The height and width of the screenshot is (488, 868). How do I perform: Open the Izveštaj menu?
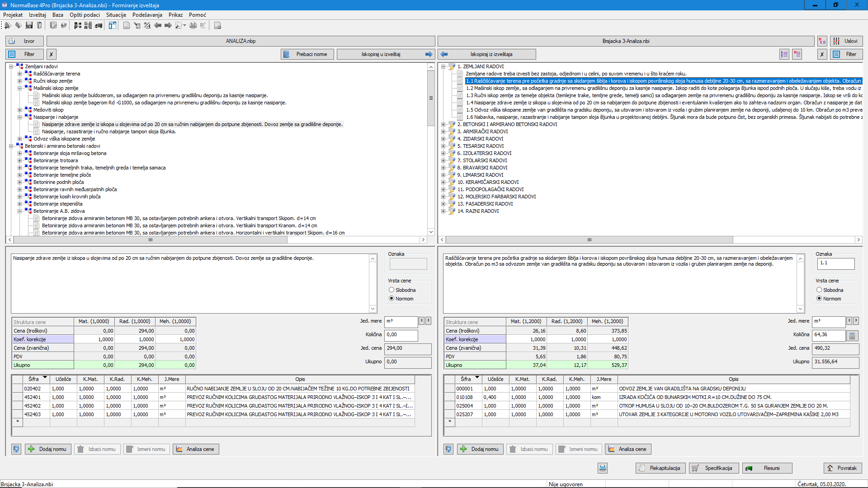(38, 15)
